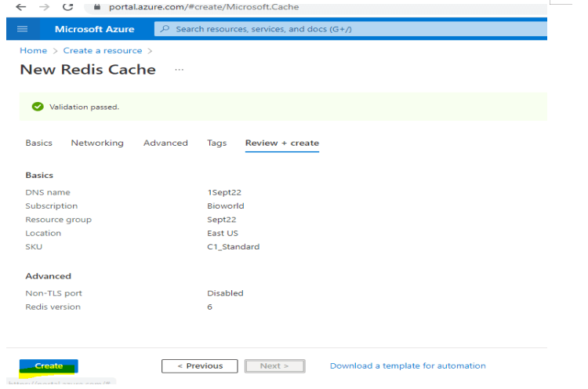Click the Location value East US
This screenshot has height=389, width=588.
pos(223,234)
